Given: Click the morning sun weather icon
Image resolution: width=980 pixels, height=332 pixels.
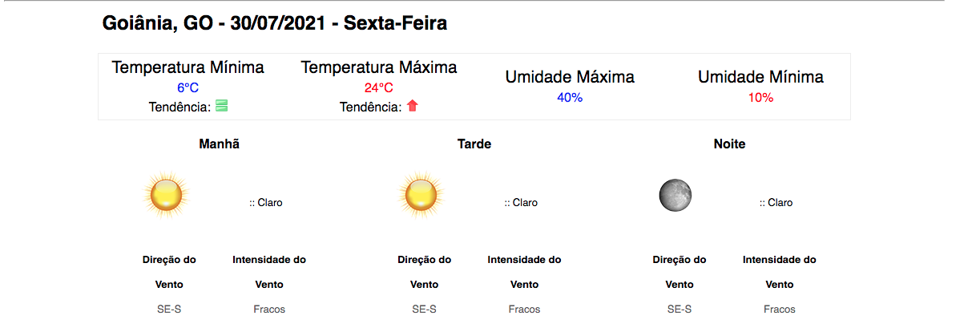Looking at the screenshot, I should [x=166, y=195].
